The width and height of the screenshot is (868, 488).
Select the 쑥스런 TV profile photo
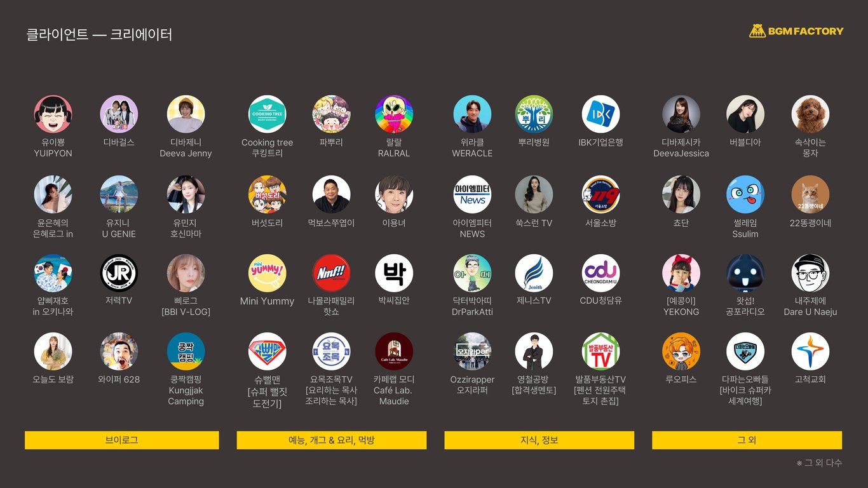(x=534, y=194)
